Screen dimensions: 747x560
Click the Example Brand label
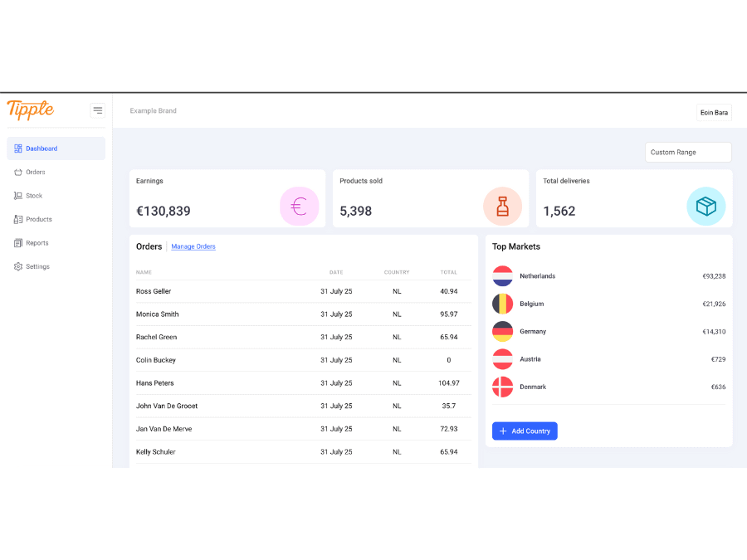pyautogui.click(x=154, y=111)
